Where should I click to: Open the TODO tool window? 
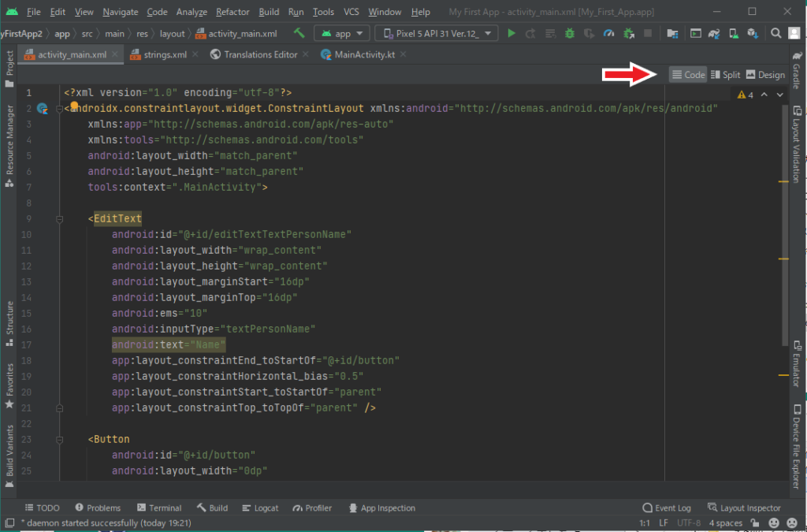click(43, 508)
